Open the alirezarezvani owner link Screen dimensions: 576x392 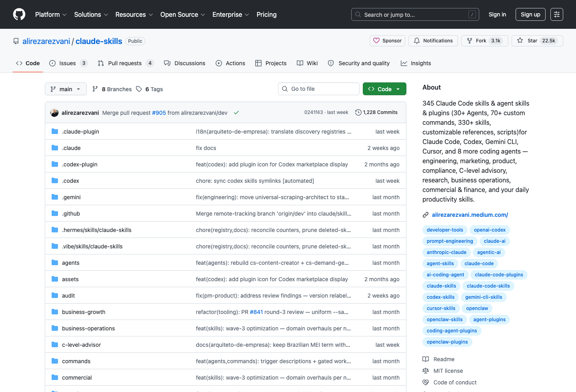tap(46, 41)
